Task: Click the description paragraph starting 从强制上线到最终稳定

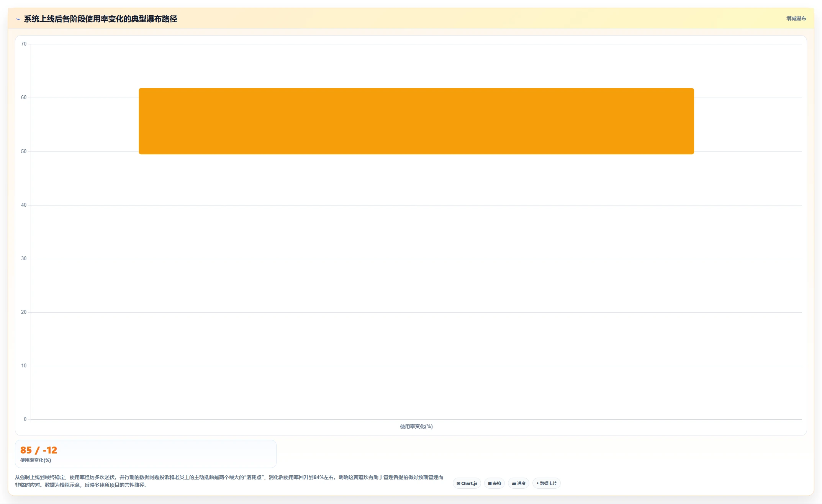Action: [229, 481]
